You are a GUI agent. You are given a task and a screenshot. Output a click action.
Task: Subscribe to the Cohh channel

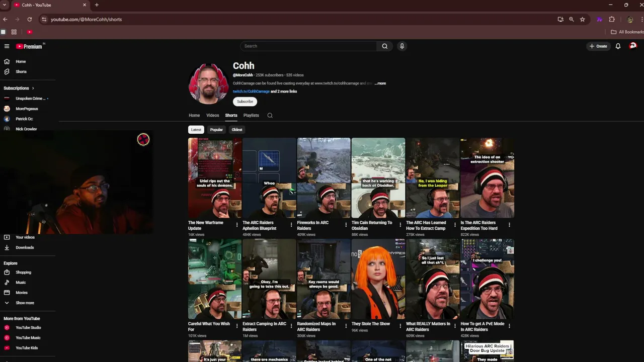pos(245,102)
